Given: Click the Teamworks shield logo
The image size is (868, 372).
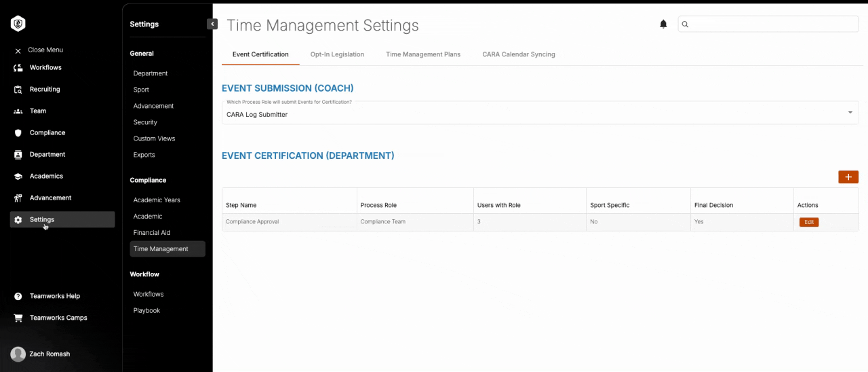Looking at the screenshot, I should coord(18,24).
